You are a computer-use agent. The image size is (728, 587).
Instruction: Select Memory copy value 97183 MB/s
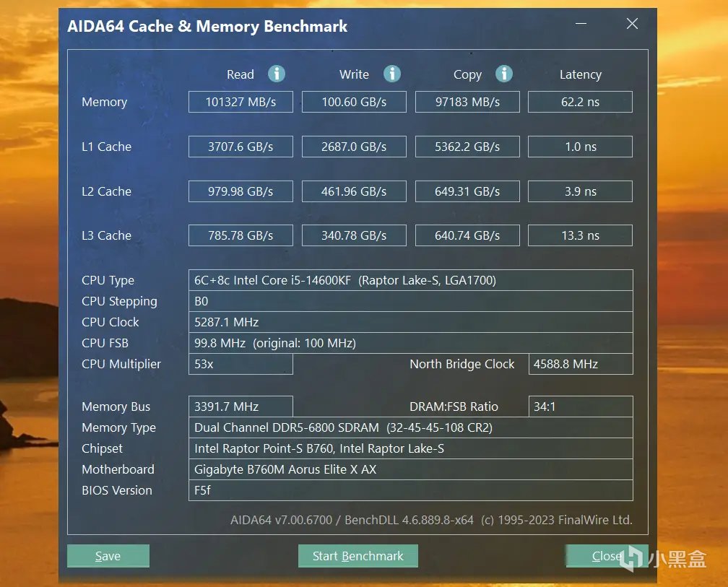pos(467,102)
